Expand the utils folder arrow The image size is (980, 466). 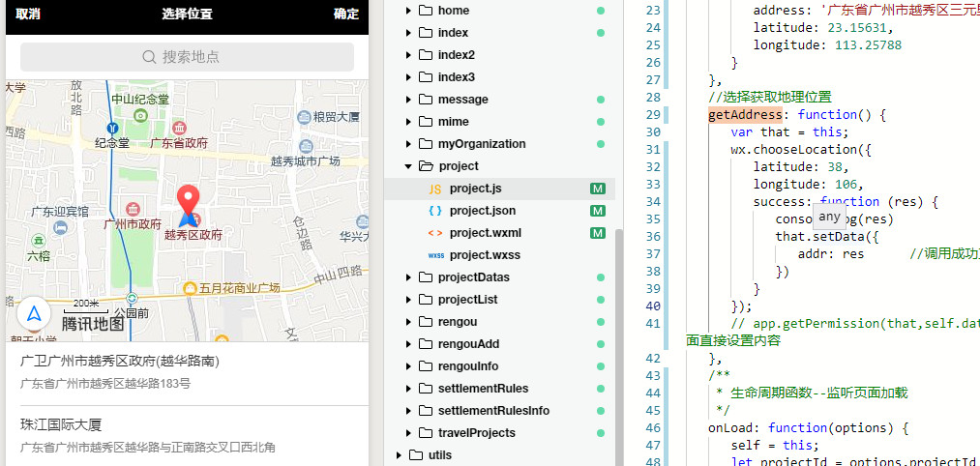pos(399,455)
